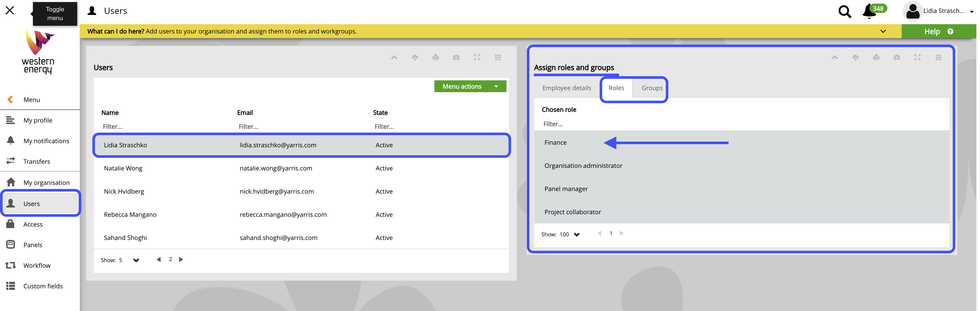
Task: Click the Name column header
Action: [110, 113]
